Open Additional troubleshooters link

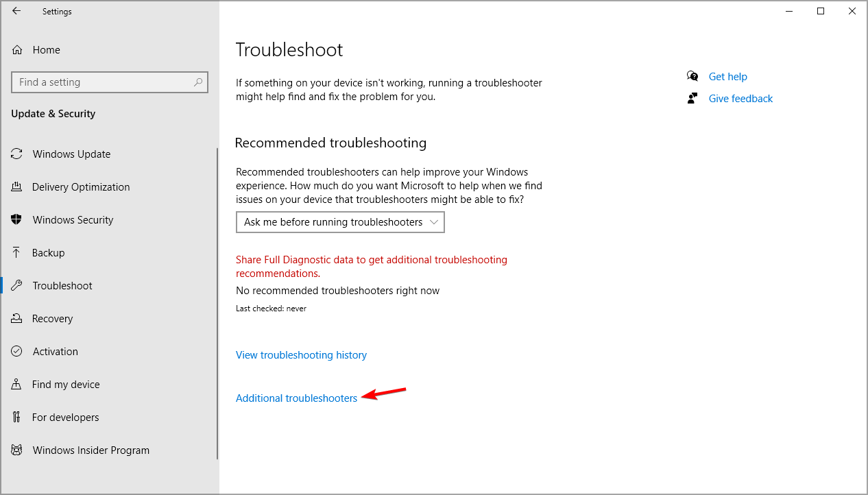click(297, 398)
